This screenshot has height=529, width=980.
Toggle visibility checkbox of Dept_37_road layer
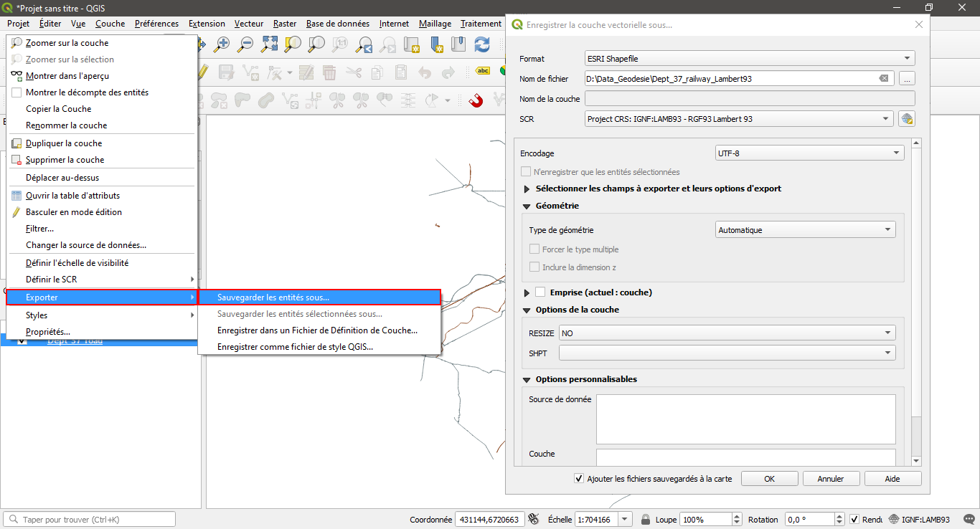[22, 341]
